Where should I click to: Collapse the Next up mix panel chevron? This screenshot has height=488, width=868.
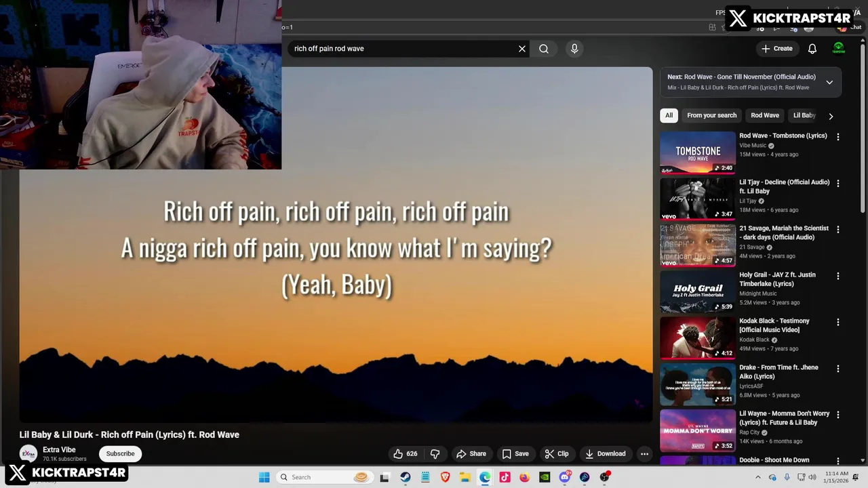(829, 82)
